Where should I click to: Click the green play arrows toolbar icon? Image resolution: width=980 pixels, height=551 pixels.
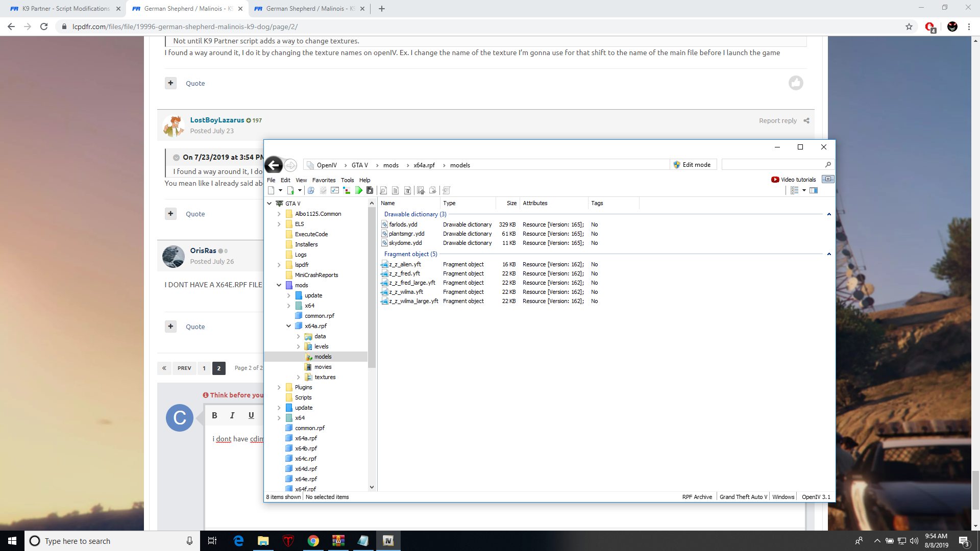click(x=358, y=190)
